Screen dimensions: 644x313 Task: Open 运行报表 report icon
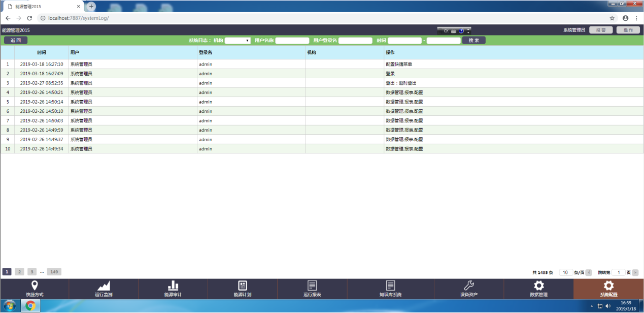point(312,286)
